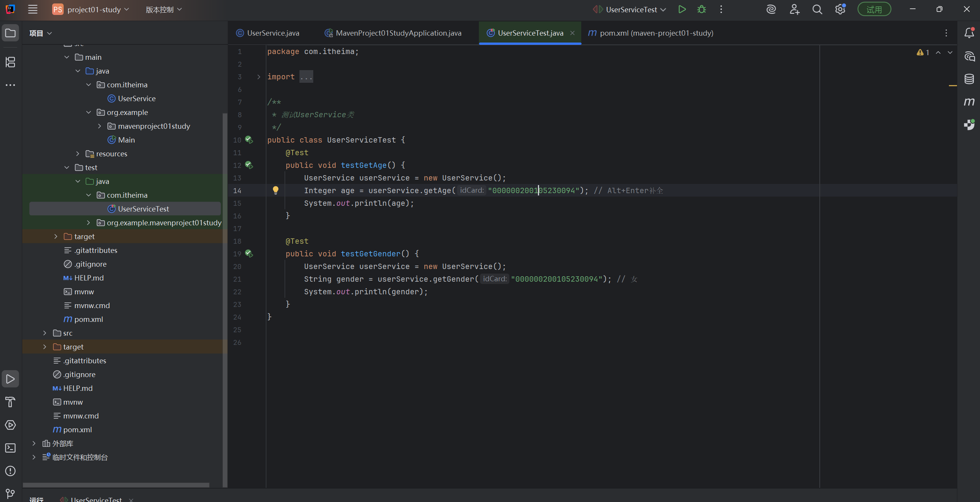The width and height of the screenshot is (980, 502).
Task: Click the Debug bug icon
Action: (701, 10)
